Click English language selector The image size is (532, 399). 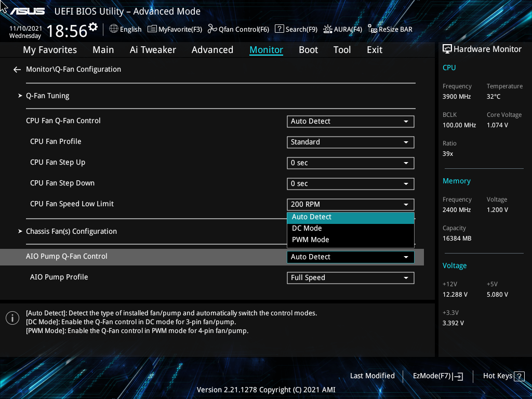pos(126,29)
